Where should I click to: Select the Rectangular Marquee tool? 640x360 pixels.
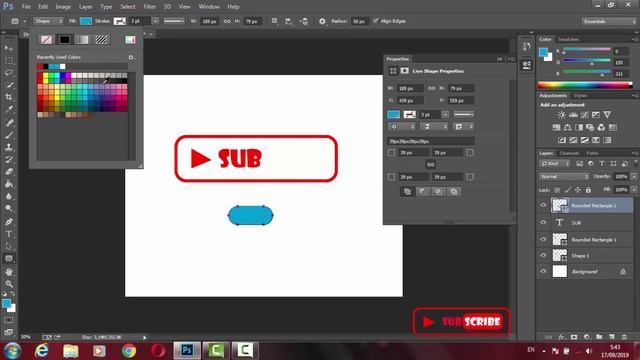[9, 60]
